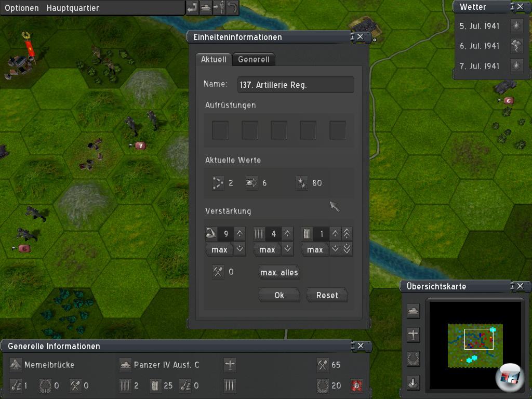Viewport: 532px width, 399px height.
Task: Toggle laurel wreath filter on overview map
Action: click(x=413, y=358)
